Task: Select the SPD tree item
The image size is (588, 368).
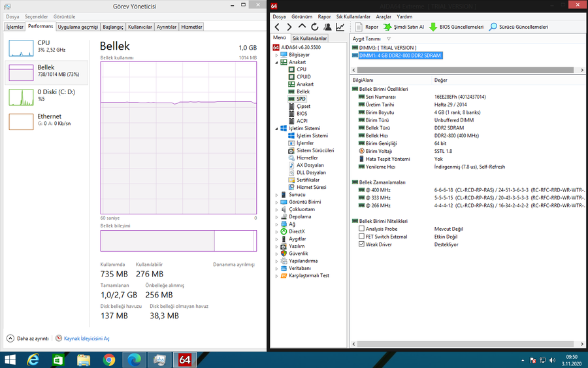Action: coord(301,99)
